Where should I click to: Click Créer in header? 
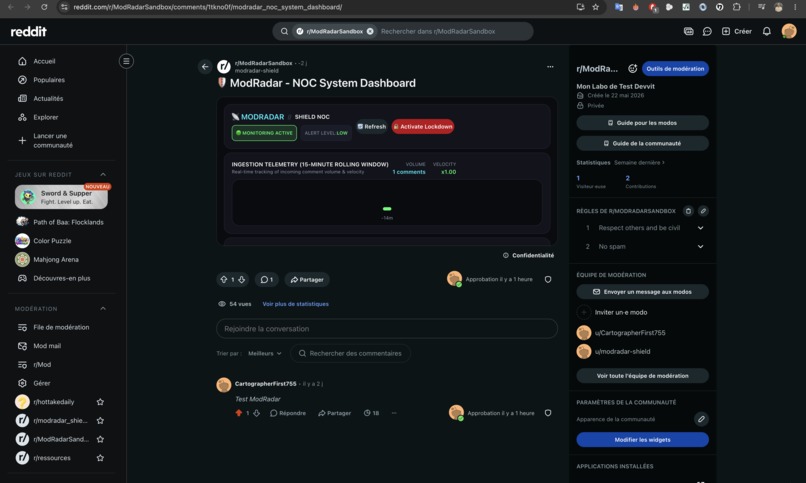point(737,31)
